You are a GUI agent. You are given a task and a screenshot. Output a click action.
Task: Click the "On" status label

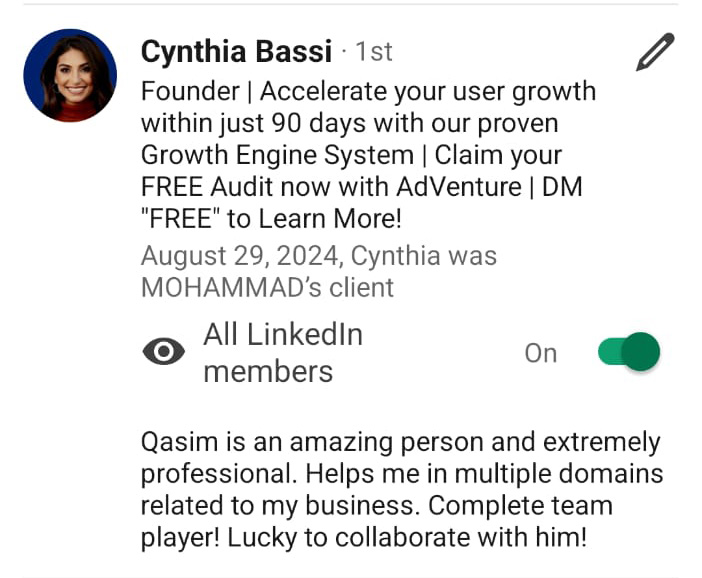(x=541, y=353)
